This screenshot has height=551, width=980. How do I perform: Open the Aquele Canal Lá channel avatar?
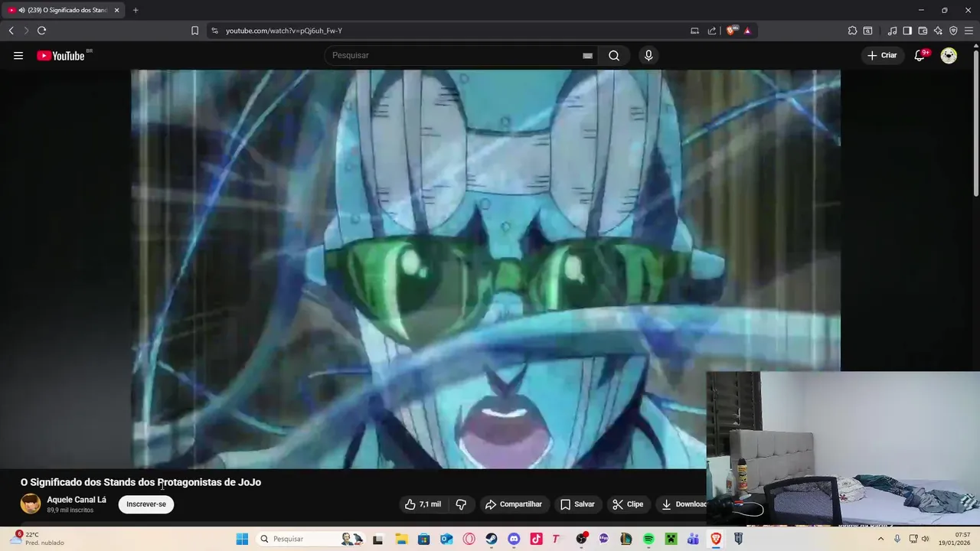pos(31,504)
